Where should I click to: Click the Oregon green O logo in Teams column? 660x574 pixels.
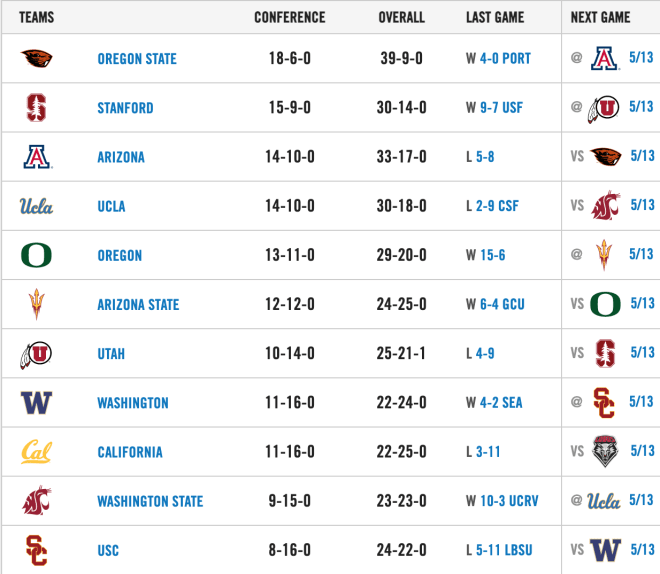[36, 255]
